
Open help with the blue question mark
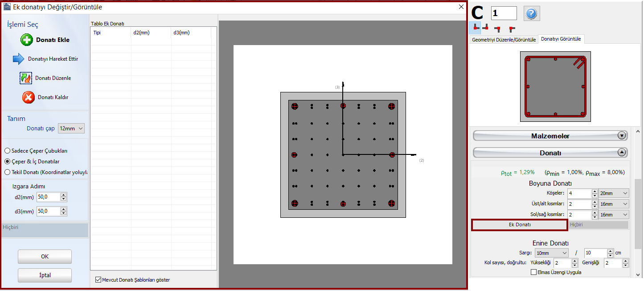[531, 13]
